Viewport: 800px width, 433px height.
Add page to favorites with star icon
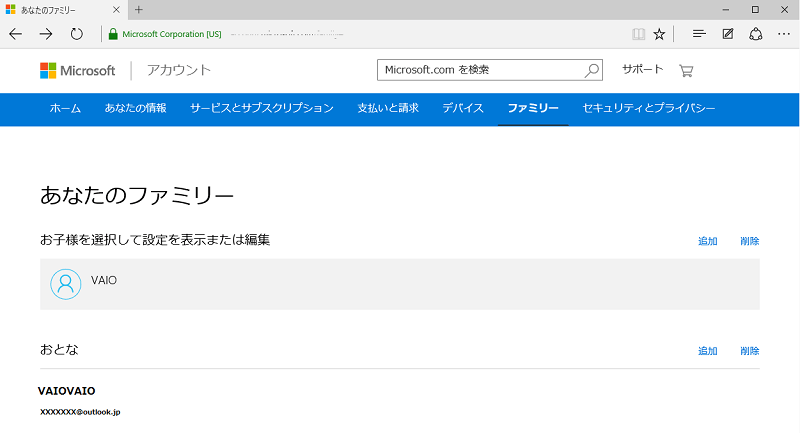point(659,34)
